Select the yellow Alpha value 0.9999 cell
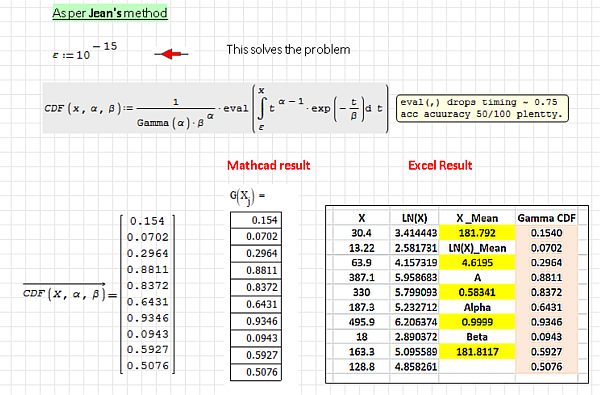Viewport: 600px width, 395px height. (477, 322)
